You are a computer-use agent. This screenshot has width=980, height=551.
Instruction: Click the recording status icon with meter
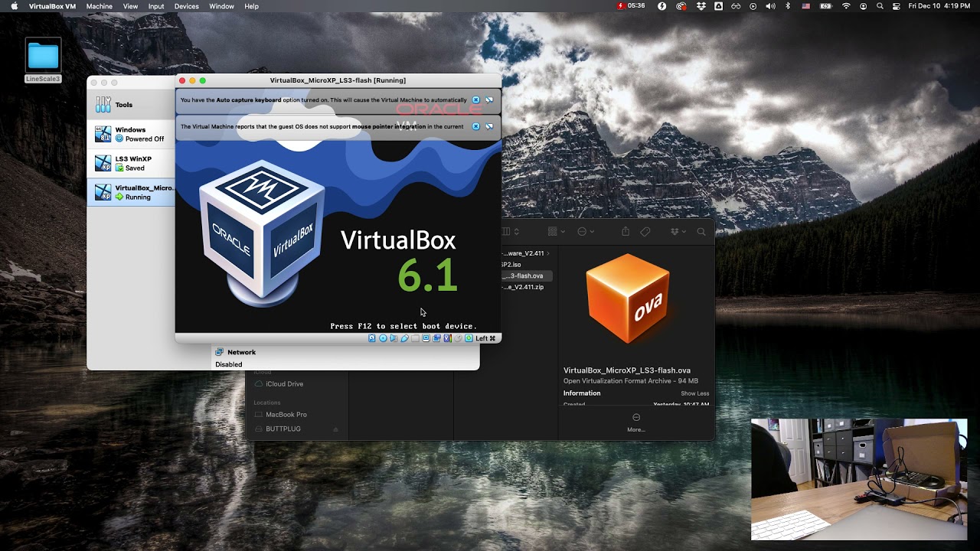447,338
